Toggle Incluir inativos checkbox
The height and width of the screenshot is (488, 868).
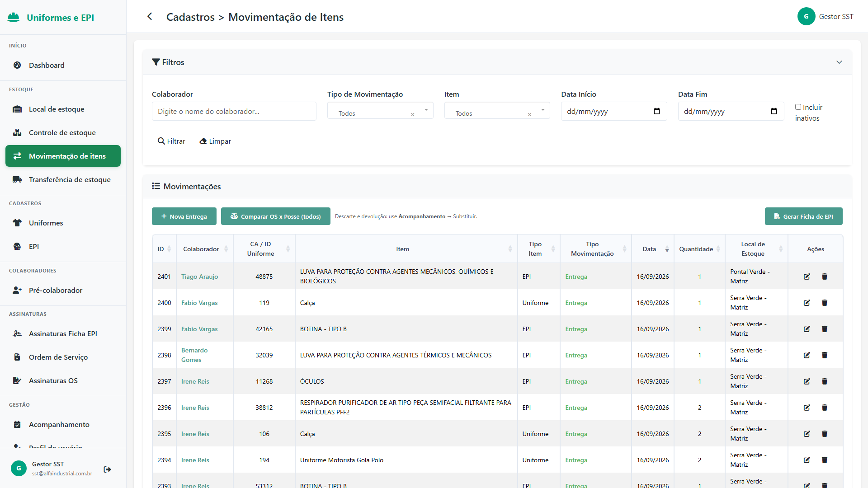coord(798,107)
